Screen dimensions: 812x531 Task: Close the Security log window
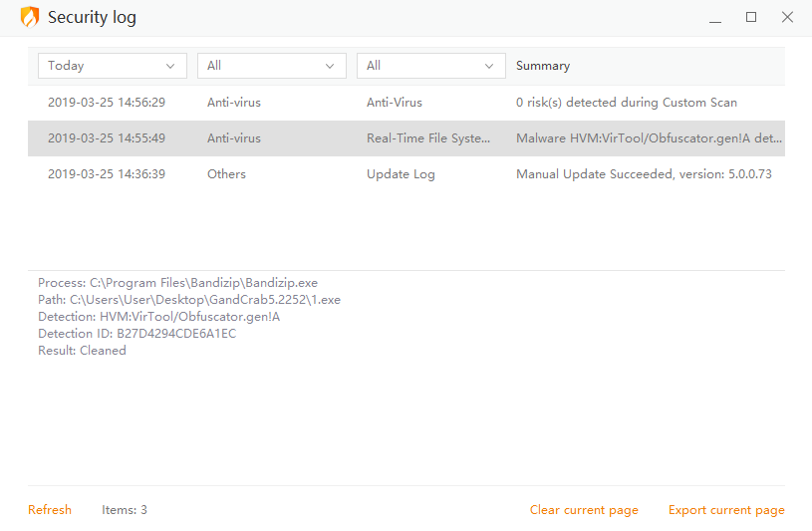pos(787,18)
